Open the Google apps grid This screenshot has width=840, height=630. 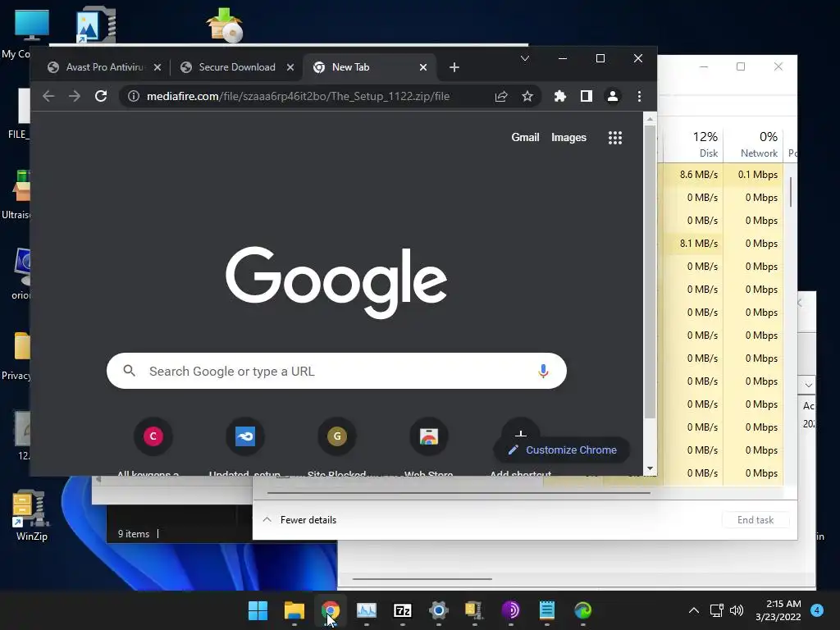coord(615,138)
